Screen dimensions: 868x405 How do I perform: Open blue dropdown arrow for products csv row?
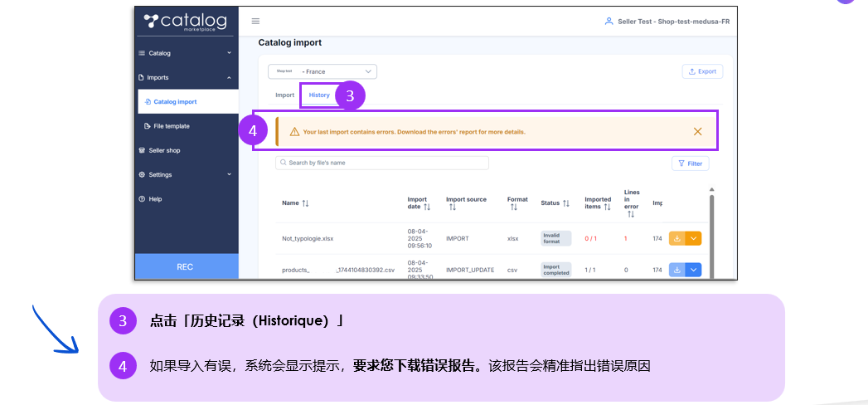click(x=694, y=270)
